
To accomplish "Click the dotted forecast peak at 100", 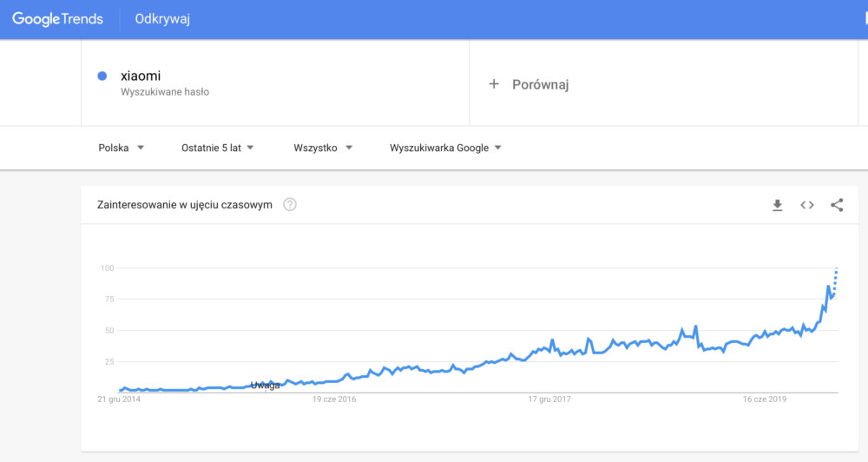I will point(837,269).
